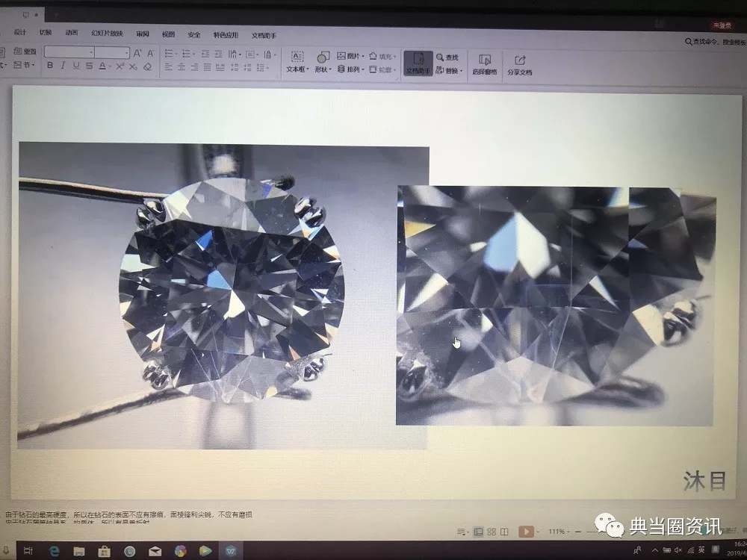
Task: Open the 审阅 review tab
Action: click(x=143, y=34)
